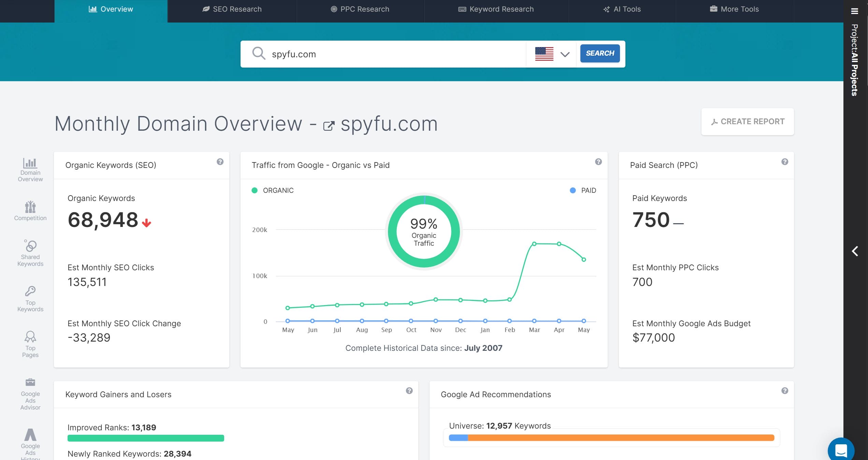The image size is (868, 460).
Task: Click the 750 paid keywords value
Action: tap(651, 219)
